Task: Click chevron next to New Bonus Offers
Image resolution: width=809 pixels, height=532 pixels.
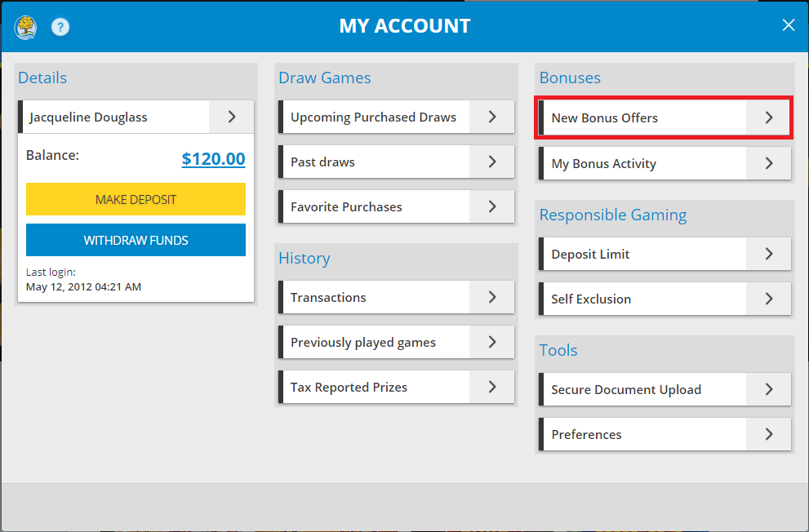Action: click(x=769, y=117)
